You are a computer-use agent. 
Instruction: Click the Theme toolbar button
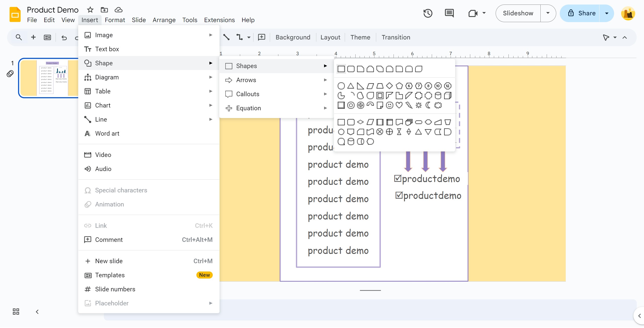click(360, 37)
